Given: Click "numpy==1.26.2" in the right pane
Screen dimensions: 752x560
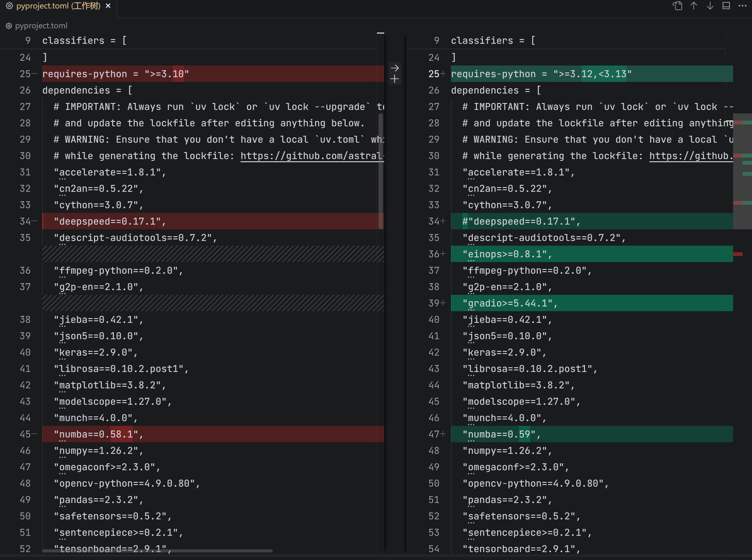Looking at the screenshot, I should pyautogui.click(x=507, y=451).
